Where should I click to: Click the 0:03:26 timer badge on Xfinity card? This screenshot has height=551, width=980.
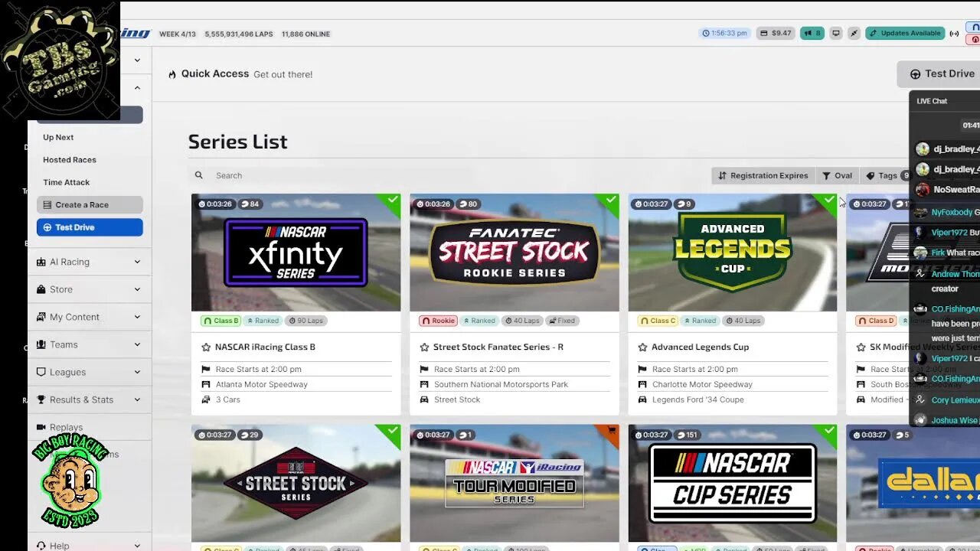click(x=214, y=204)
